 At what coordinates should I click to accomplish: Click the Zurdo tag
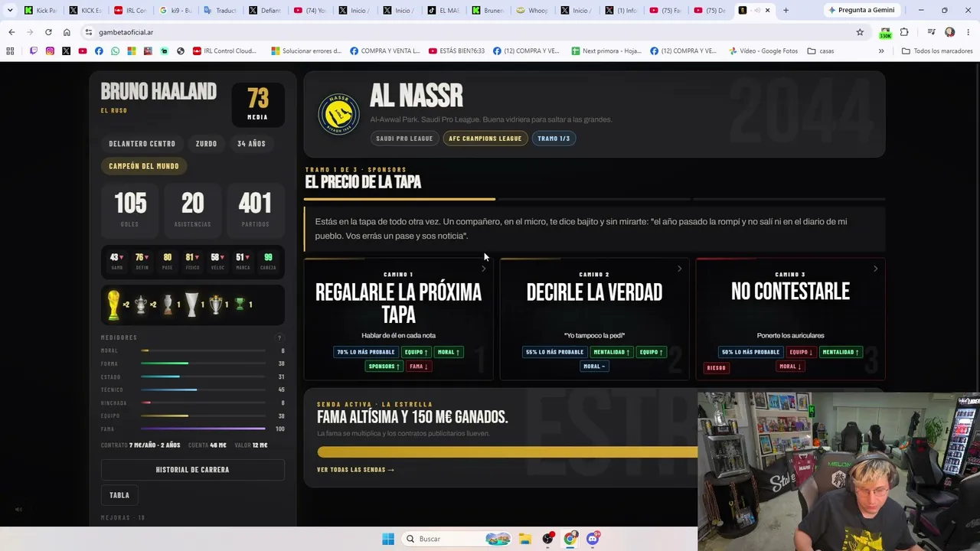tap(206, 144)
